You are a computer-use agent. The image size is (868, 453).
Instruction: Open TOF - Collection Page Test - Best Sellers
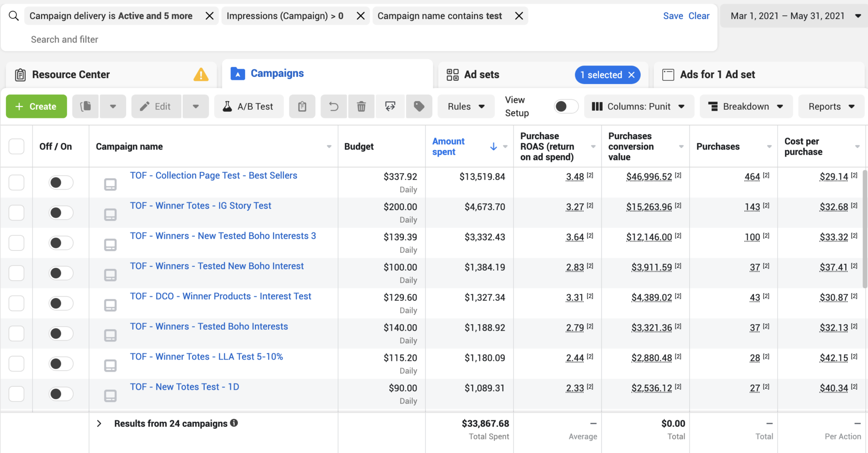pos(213,175)
